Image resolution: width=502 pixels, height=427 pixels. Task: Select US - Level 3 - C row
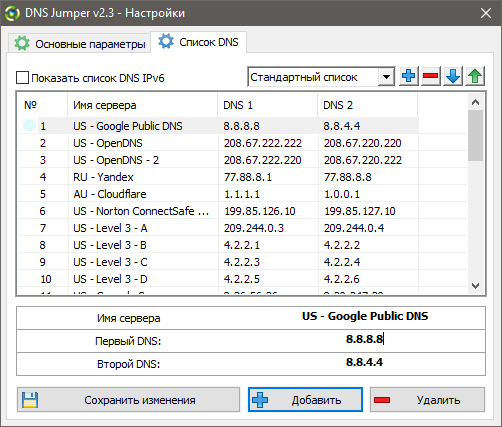point(242,262)
